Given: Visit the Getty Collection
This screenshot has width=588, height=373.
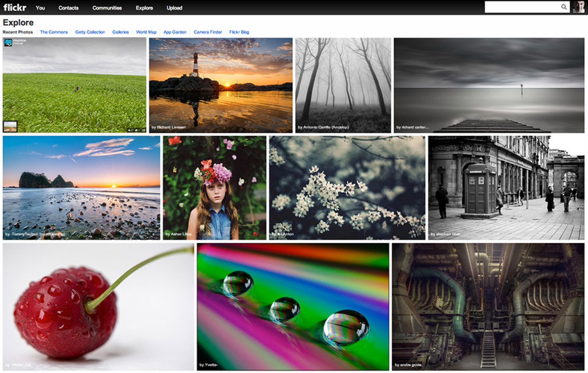Looking at the screenshot, I should pyautogui.click(x=90, y=32).
